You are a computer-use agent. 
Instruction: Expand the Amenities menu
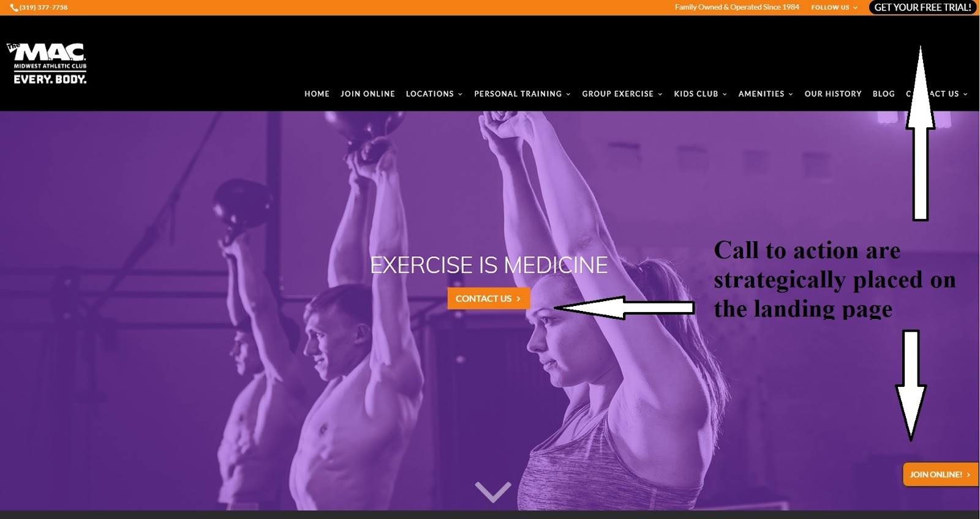766,94
